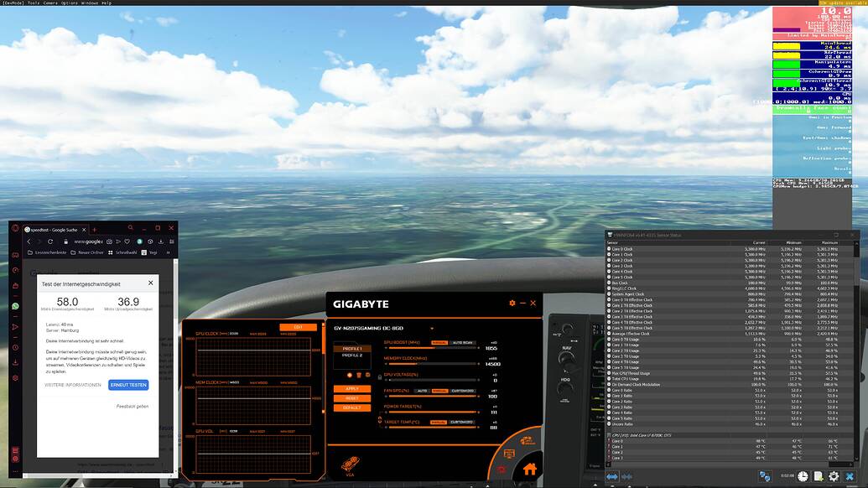Click the orange home icon in Gigabyte tool
The image size is (868, 488).
click(x=532, y=469)
